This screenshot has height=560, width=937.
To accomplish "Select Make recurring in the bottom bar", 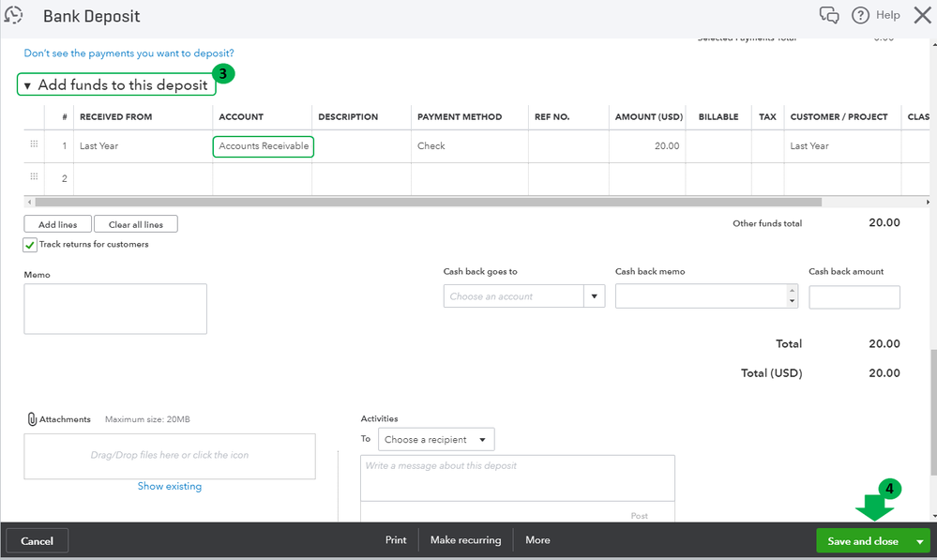I will point(465,540).
